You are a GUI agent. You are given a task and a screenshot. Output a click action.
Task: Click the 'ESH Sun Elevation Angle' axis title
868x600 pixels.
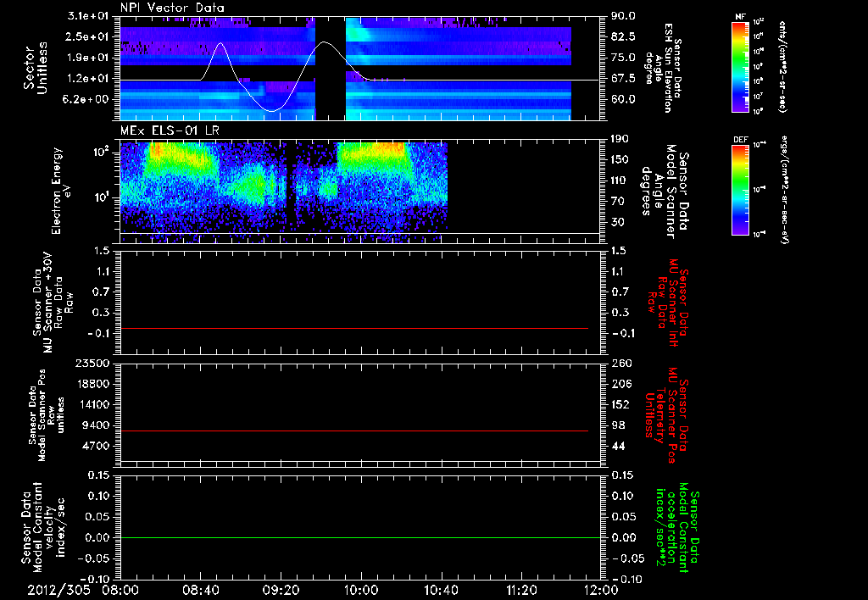click(x=663, y=68)
